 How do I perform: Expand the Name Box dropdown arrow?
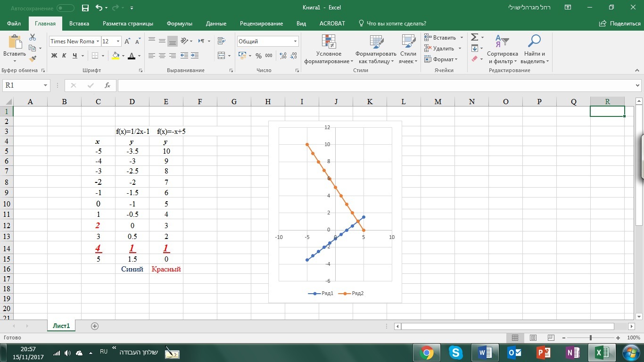pyautogui.click(x=46, y=85)
